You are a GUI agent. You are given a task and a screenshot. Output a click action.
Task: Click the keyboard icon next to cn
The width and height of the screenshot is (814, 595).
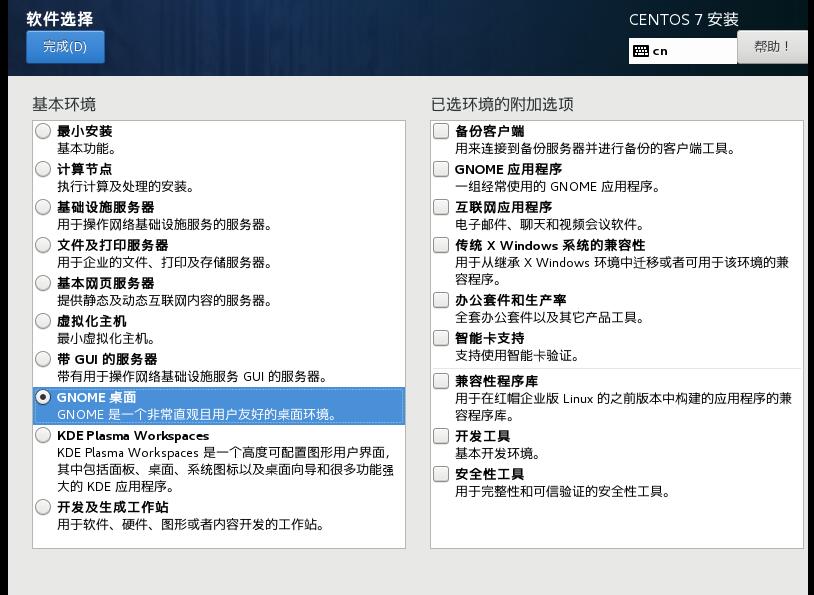(641, 51)
